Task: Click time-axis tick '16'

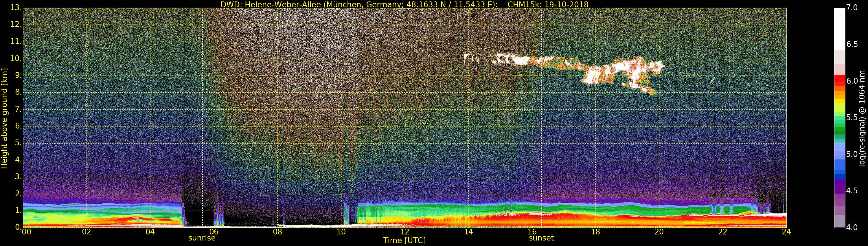Action: tap(532, 232)
